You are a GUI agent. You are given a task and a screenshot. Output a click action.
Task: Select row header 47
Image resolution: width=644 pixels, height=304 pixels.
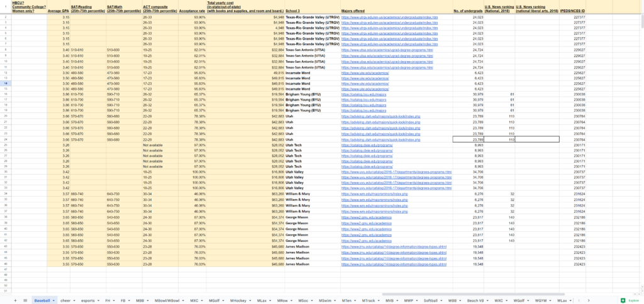click(6, 269)
